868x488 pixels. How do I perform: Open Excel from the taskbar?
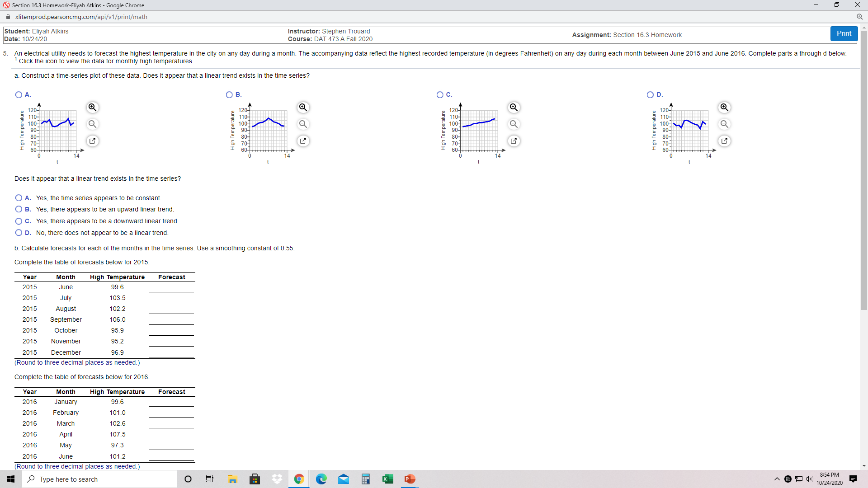tap(387, 479)
